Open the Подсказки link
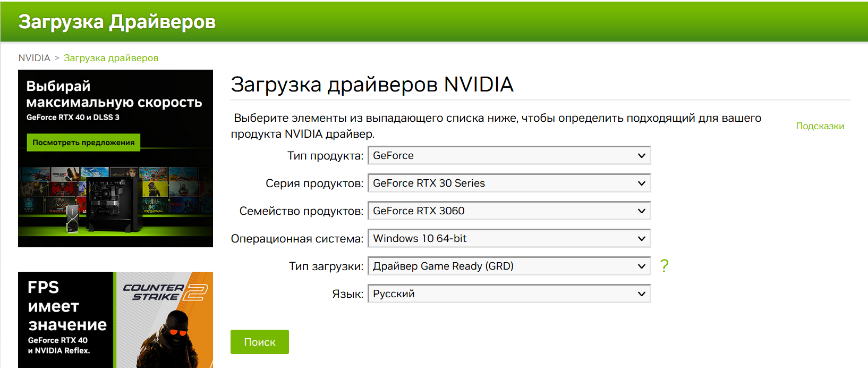 820,126
